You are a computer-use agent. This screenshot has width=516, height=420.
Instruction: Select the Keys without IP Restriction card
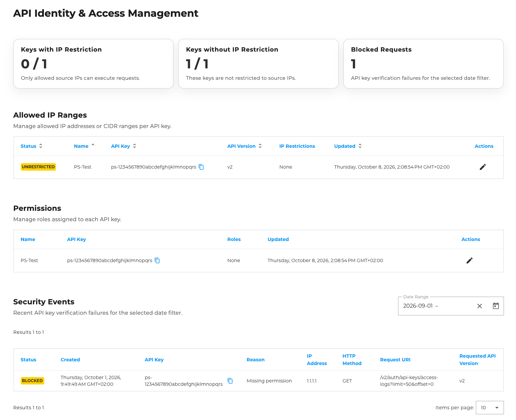[258, 64]
